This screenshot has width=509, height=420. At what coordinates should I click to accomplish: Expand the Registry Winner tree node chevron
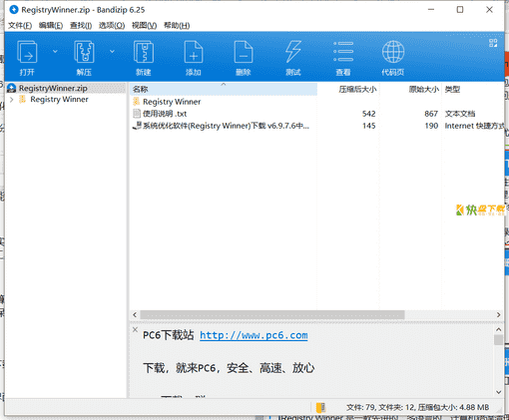[x=12, y=100]
